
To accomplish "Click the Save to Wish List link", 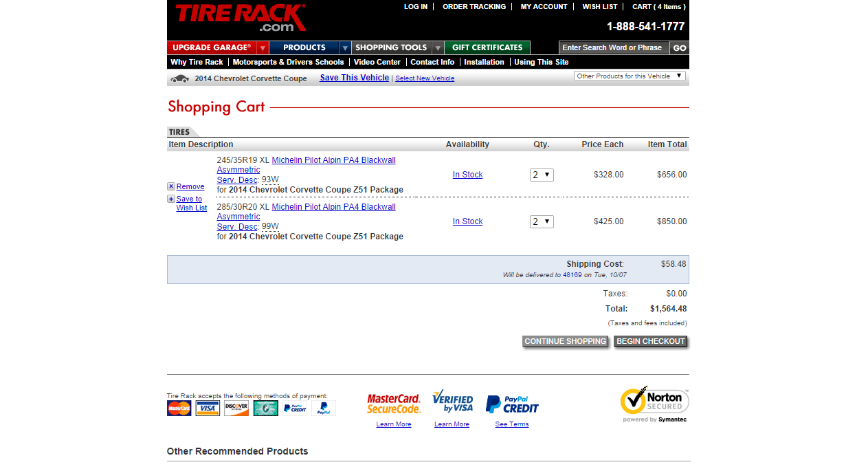I will [192, 204].
